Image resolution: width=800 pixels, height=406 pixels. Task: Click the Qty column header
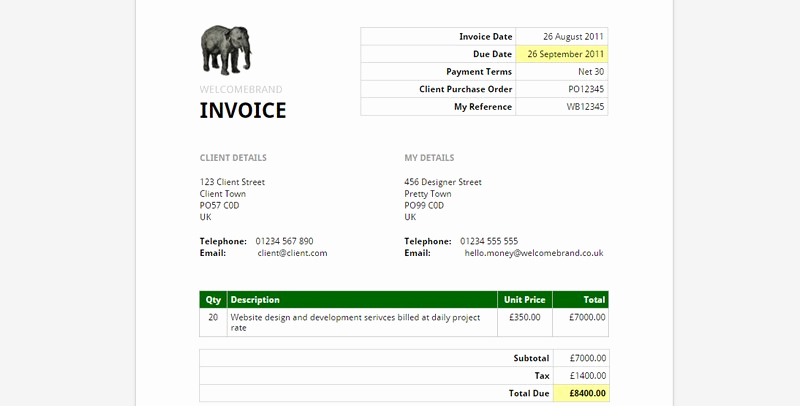coord(213,300)
